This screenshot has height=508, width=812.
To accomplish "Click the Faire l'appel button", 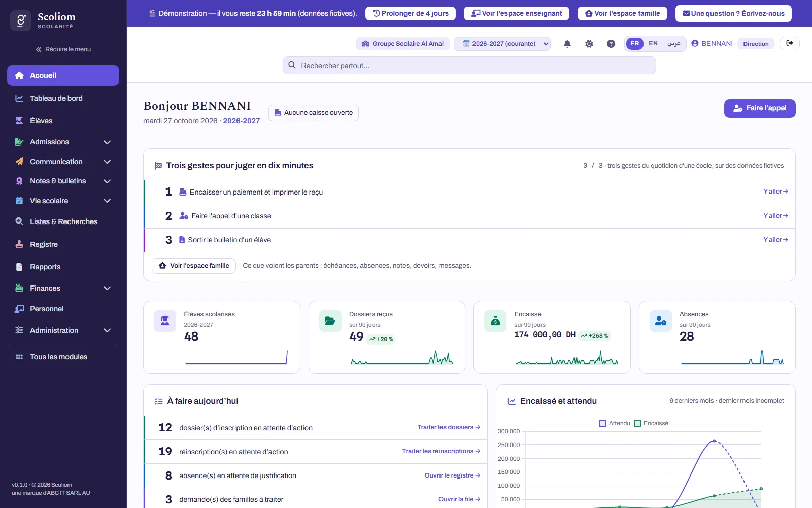I will point(760,108).
